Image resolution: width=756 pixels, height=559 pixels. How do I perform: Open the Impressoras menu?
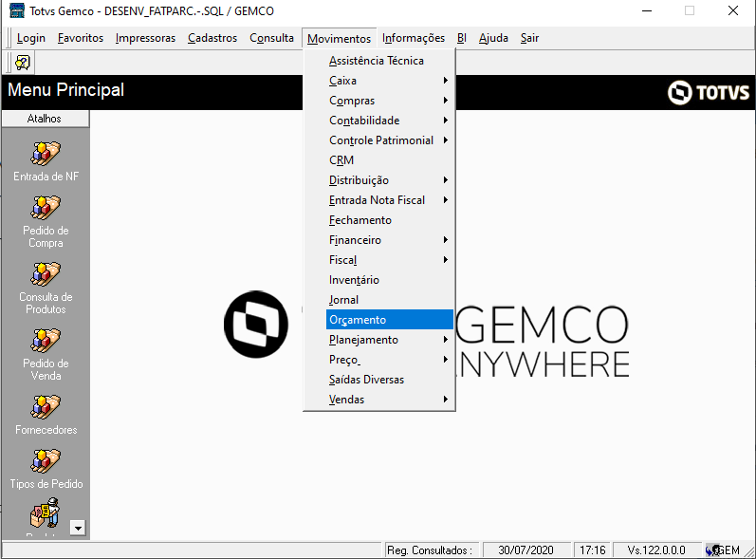146,38
